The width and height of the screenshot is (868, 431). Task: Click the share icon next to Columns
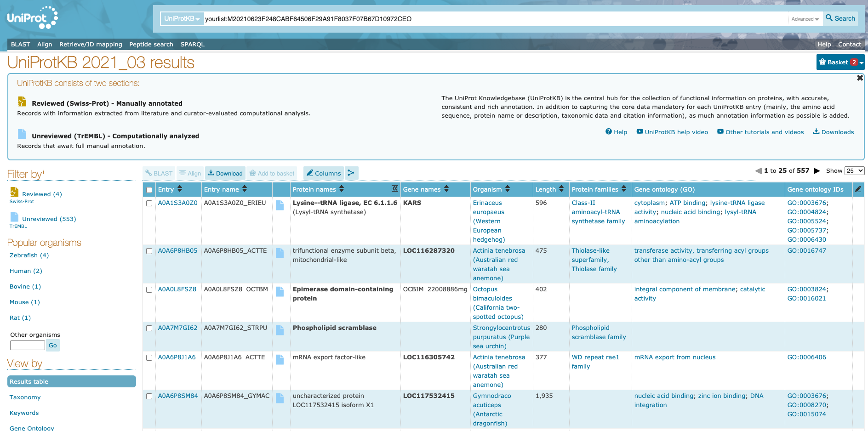[351, 173]
